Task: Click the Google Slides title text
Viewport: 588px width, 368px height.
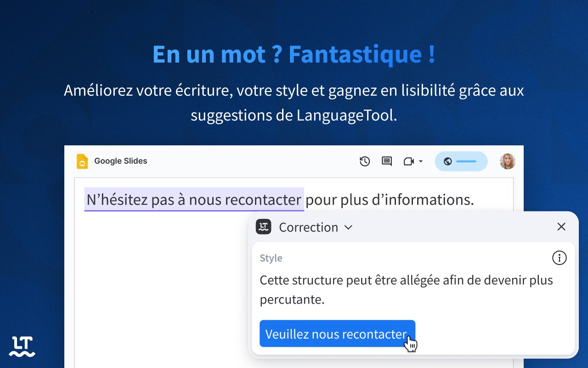Action: [x=121, y=161]
